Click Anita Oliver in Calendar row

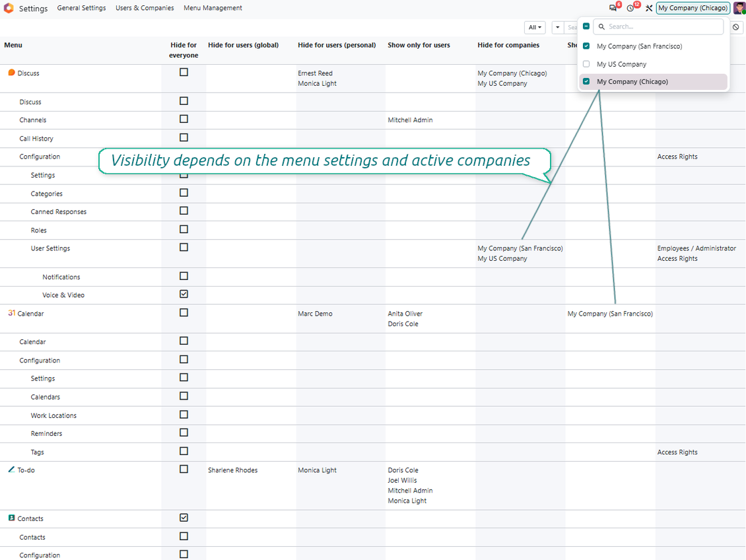click(405, 314)
